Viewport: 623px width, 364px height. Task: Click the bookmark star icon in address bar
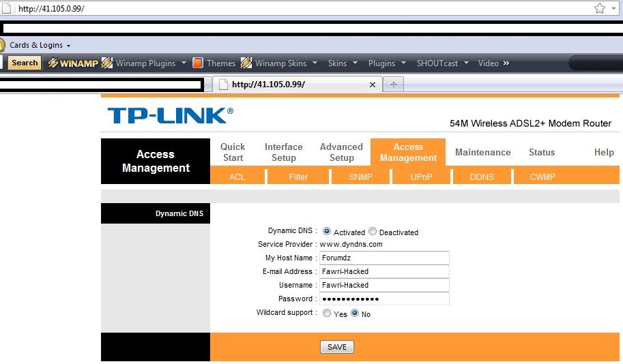(x=600, y=8)
